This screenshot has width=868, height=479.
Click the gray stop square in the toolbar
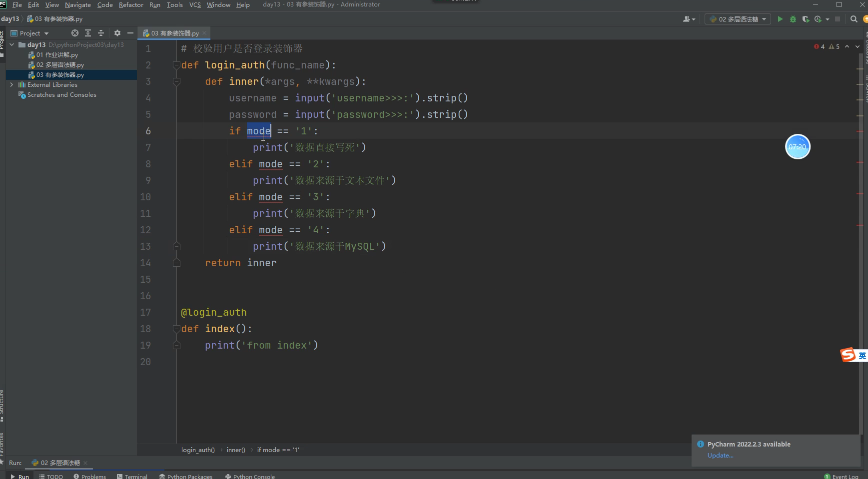click(x=838, y=19)
